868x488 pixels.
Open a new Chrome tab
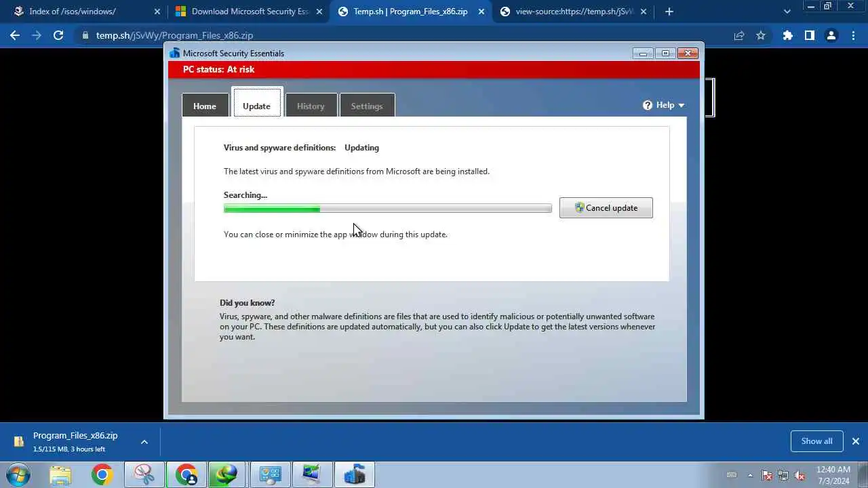coord(669,12)
